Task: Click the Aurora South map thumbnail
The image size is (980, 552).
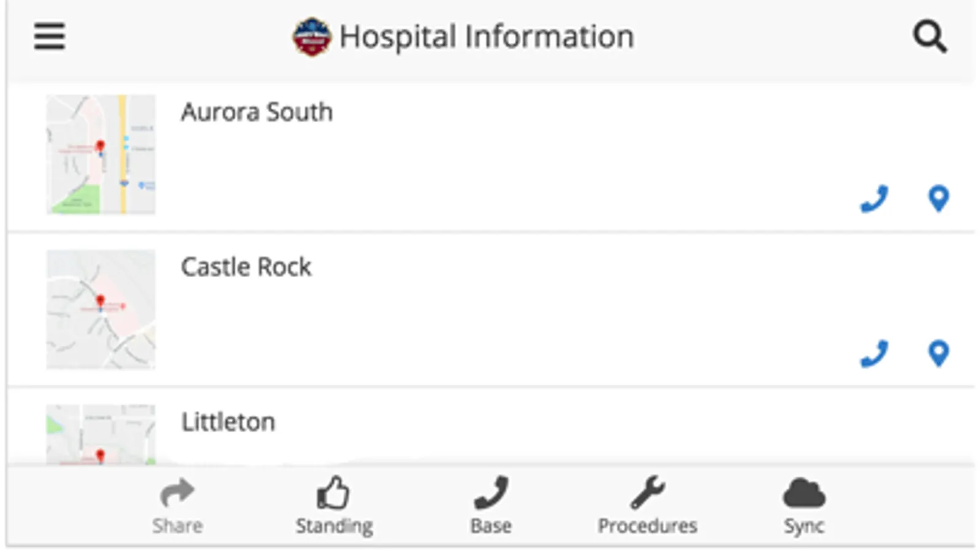Action: [101, 155]
